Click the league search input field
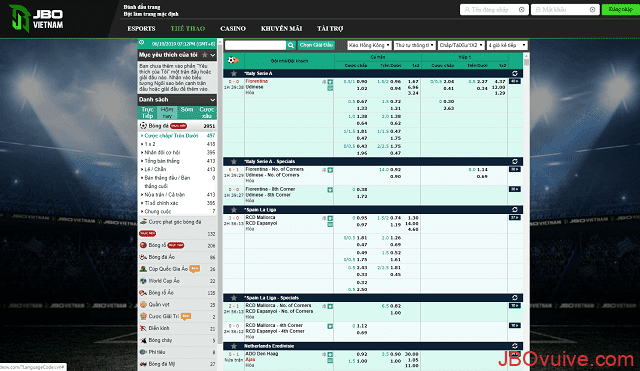The width and height of the screenshot is (640, 371). 256,45
